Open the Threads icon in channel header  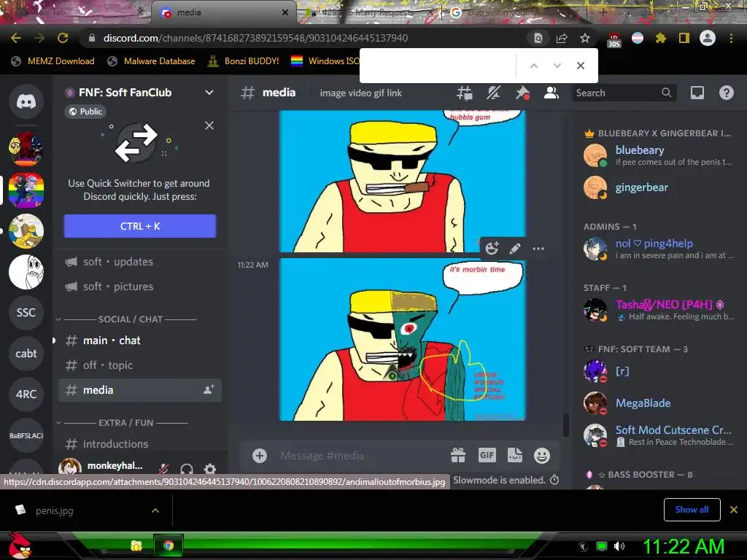[464, 93]
